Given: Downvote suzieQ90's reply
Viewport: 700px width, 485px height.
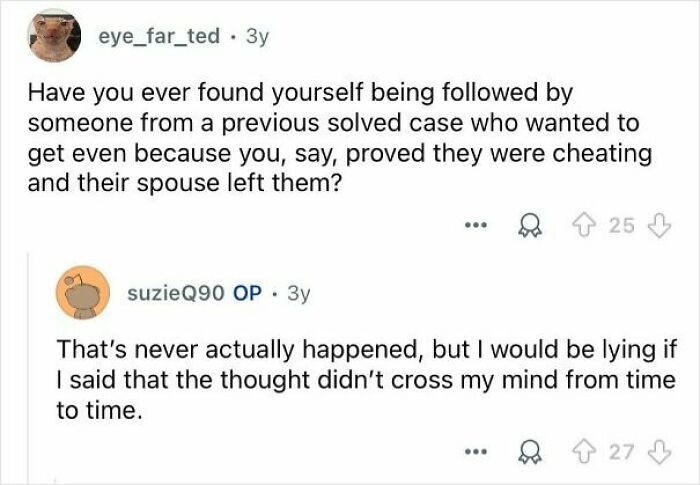Looking at the screenshot, I should coord(657,449).
